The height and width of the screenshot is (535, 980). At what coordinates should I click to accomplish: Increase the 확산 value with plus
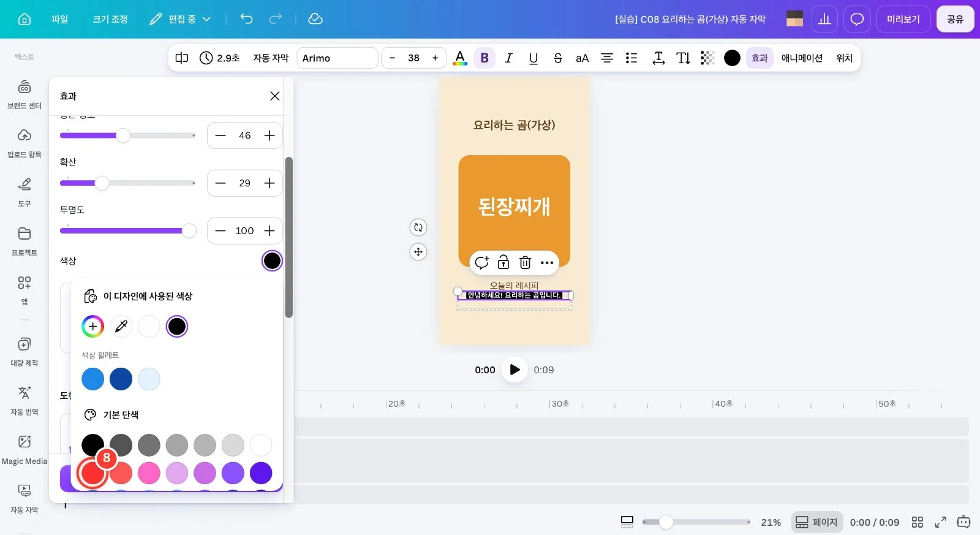pos(269,183)
